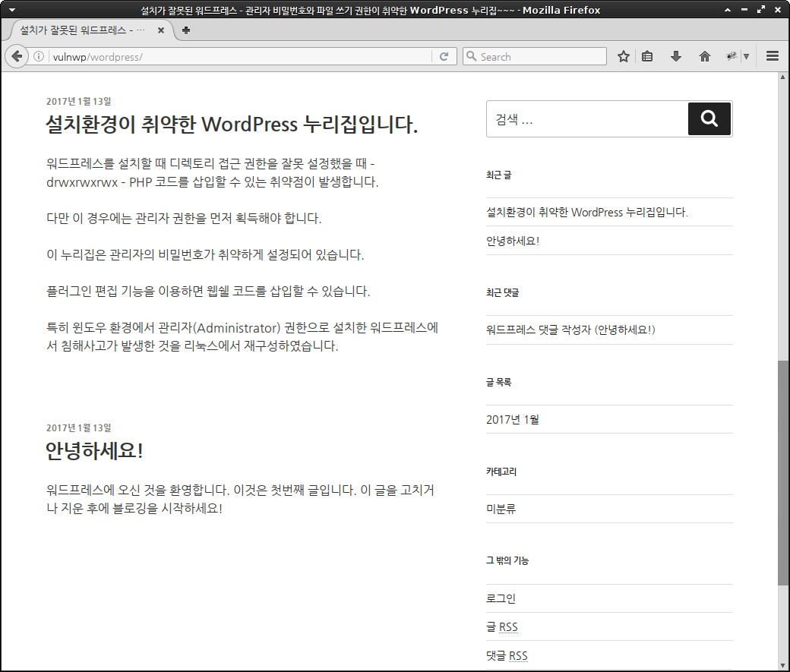Open post title 안녕하세요! in main content
790x672 pixels.
pyautogui.click(x=94, y=450)
